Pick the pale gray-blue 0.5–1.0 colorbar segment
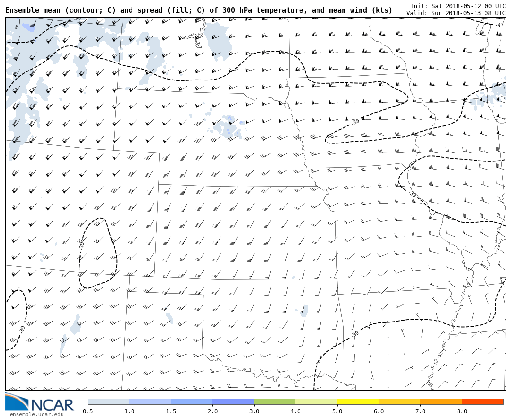The width and height of the screenshot is (511, 420). coord(108,402)
